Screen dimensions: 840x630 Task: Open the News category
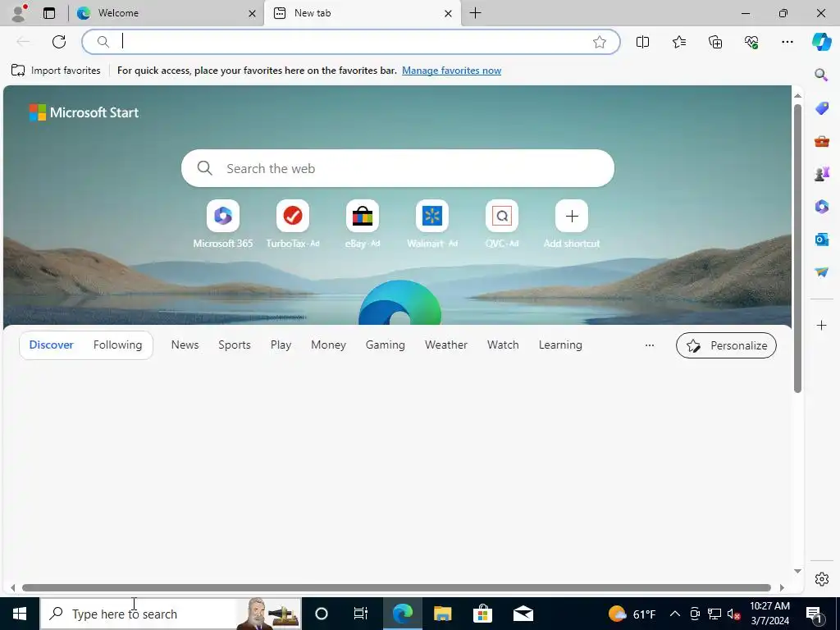[185, 345]
